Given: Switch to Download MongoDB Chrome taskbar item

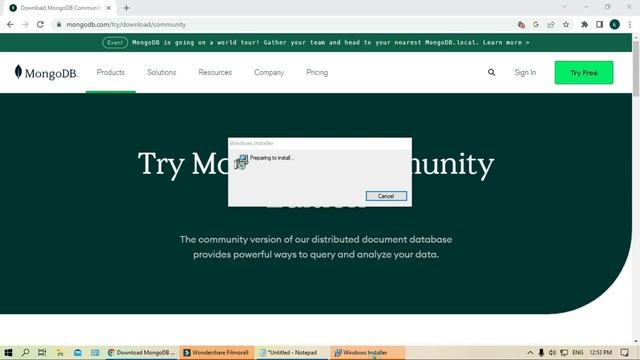Looking at the screenshot, I should pos(141,352).
